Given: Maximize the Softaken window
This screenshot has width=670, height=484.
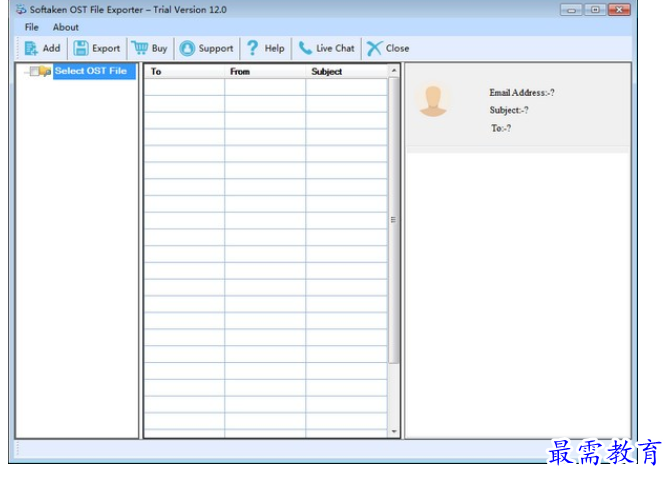Looking at the screenshot, I should [x=595, y=9].
